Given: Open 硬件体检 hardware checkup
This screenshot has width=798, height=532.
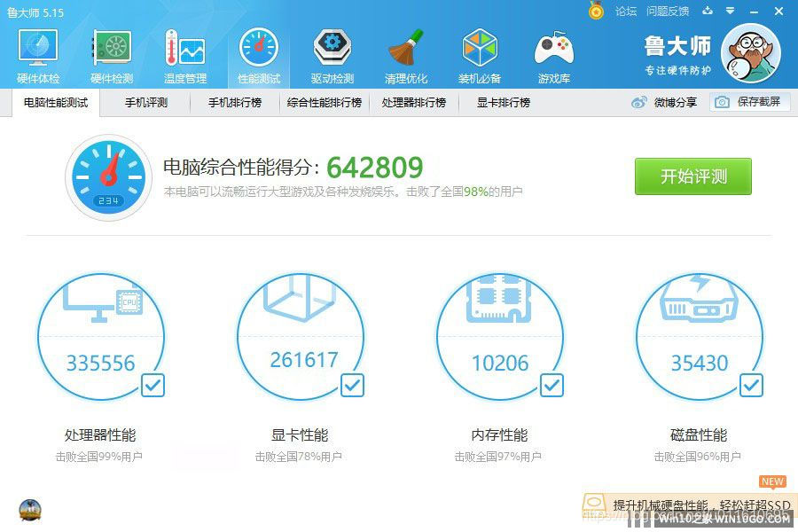Looking at the screenshot, I should 38,56.
